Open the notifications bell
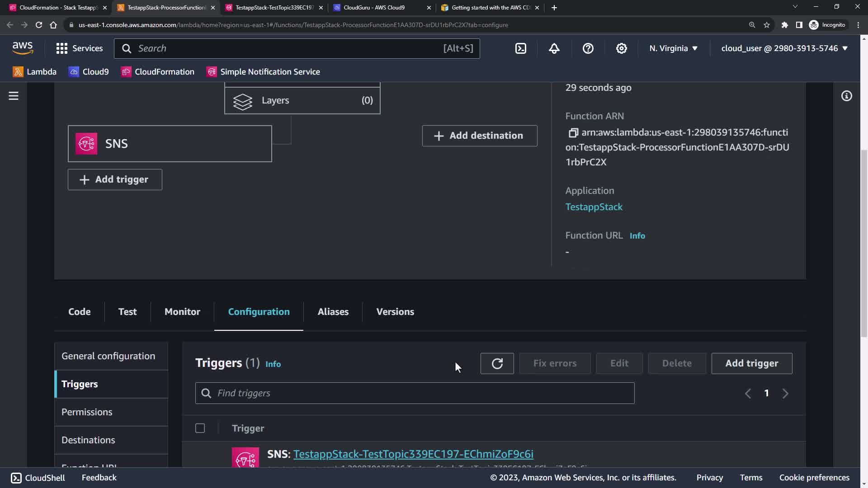868x488 pixels. point(554,48)
